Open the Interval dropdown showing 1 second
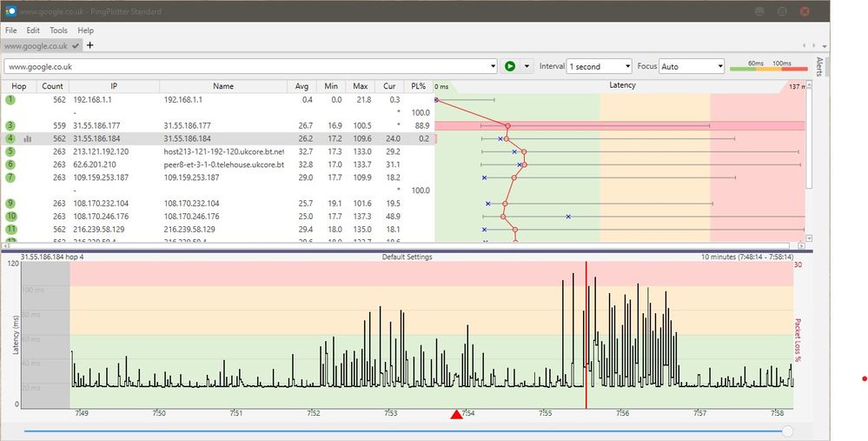This screenshot has height=441, width=868. coord(599,66)
